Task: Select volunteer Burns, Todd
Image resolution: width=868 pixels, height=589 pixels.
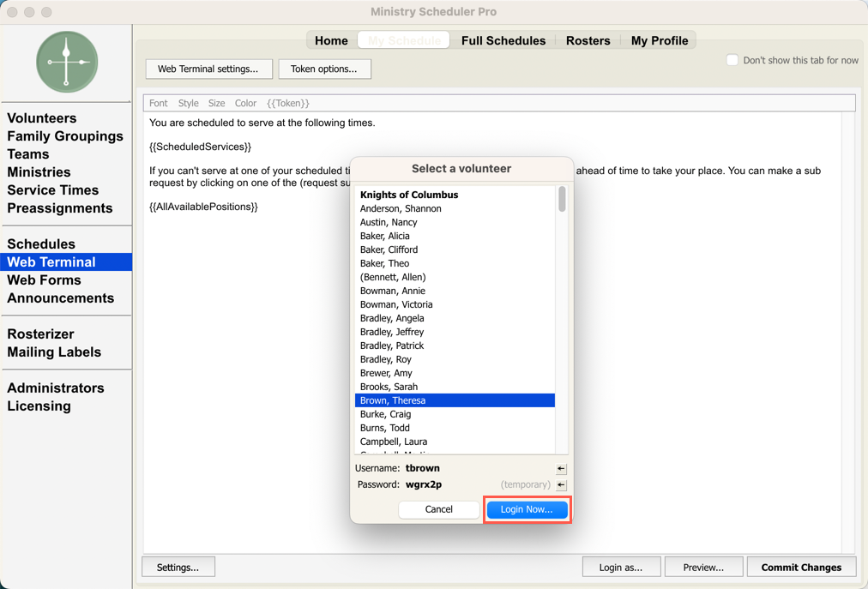Action: pos(455,428)
